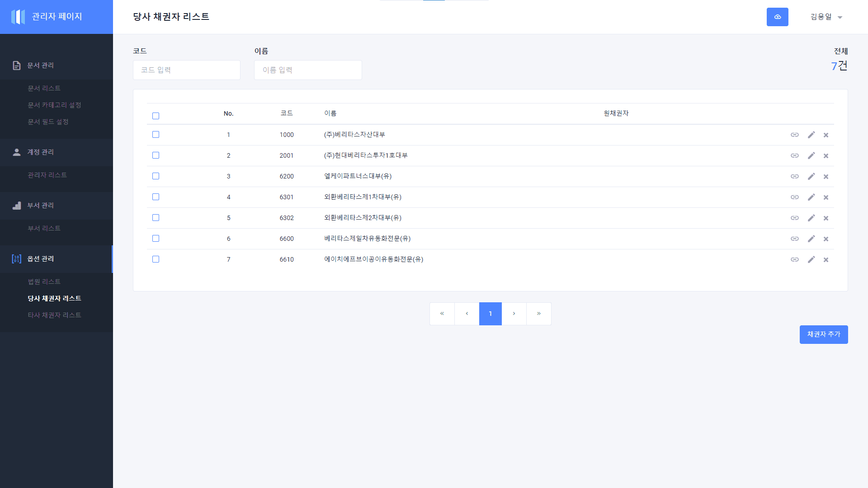
Task: Click link icon for (주)현대베리타스투자1호대부 row
Action: pyautogui.click(x=794, y=155)
